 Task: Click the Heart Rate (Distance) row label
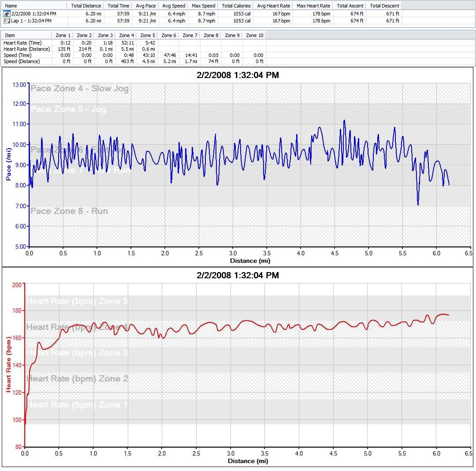point(26,49)
